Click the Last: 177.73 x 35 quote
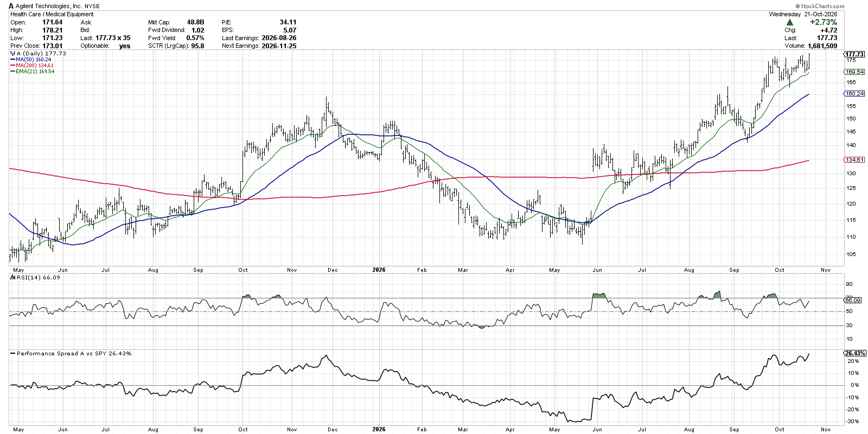868x434 pixels. [105, 38]
